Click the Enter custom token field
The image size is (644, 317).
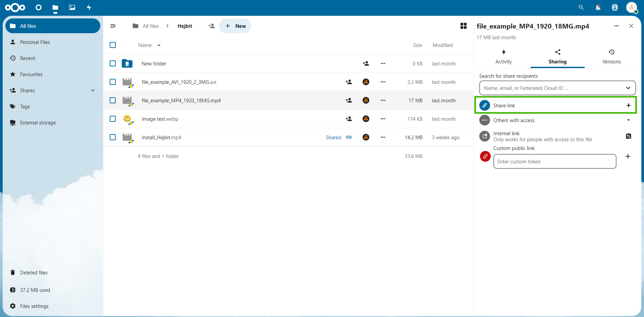(554, 161)
